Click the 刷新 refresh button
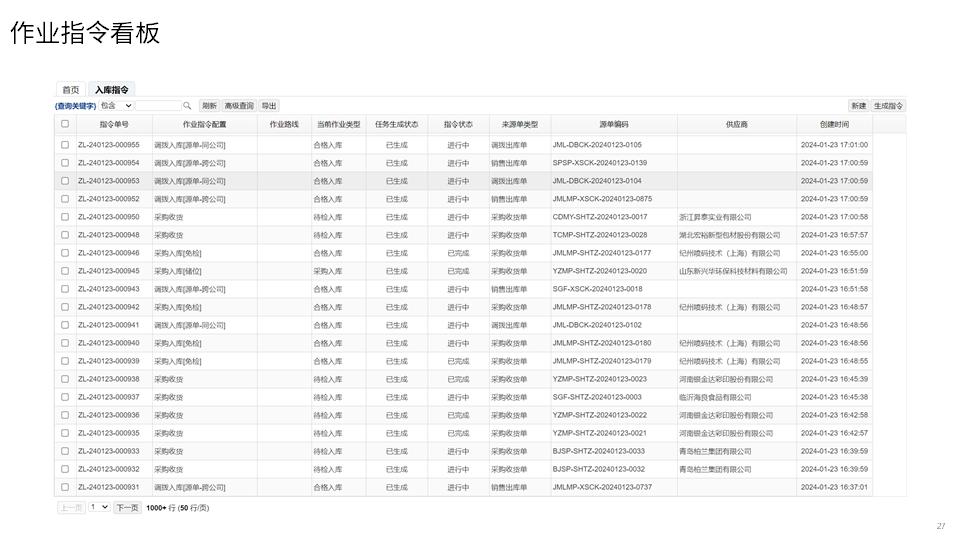This screenshot has height=540, width=960. click(x=209, y=106)
